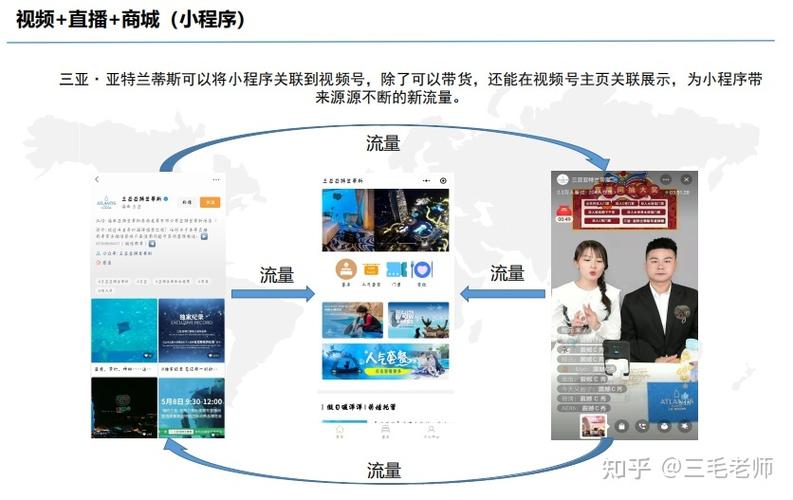793x500 pixels.
Task: Tap the bed tab in the mini program bottom bar
Action: [385, 431]
